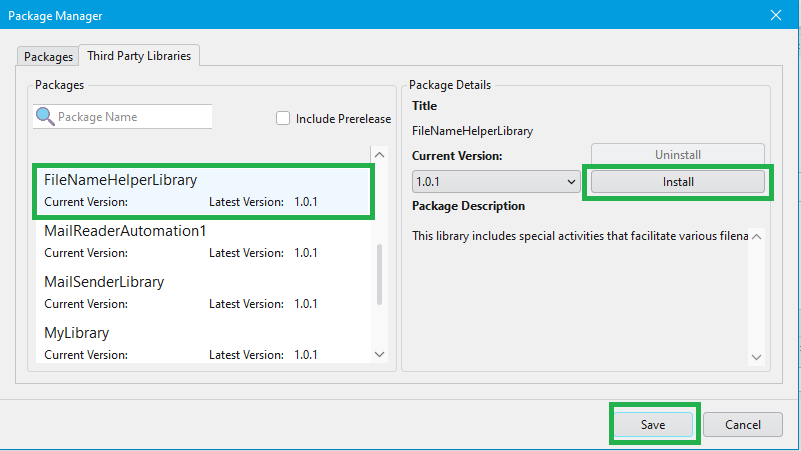
Task: Switch to the Packages tab
Action: click(x=48, y=55)
